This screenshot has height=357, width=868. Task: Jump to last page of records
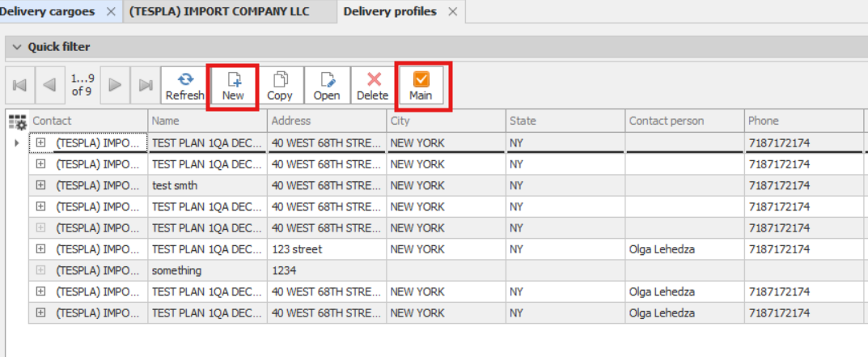point(146,85)
